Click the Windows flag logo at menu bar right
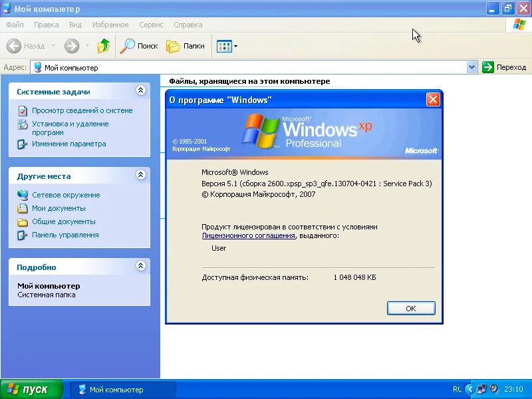The height and width of the screenshot is (399, 532). pyautogui.click(x=519, y=25)
